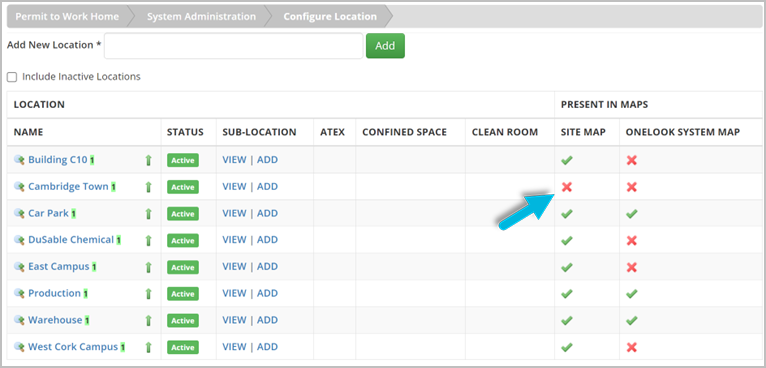This screenshot has height=368, width=766.
Task: Click OneLook System Map cross for DuSable Chemical
Action: (x=632, y=240)
